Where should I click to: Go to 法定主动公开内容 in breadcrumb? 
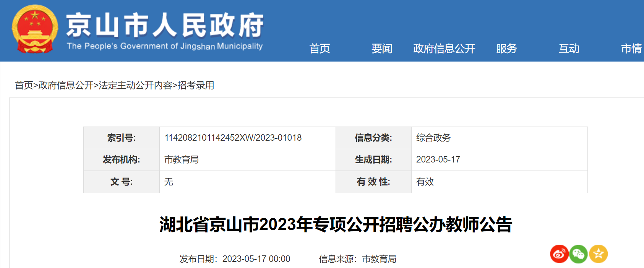tap(136, 85)
